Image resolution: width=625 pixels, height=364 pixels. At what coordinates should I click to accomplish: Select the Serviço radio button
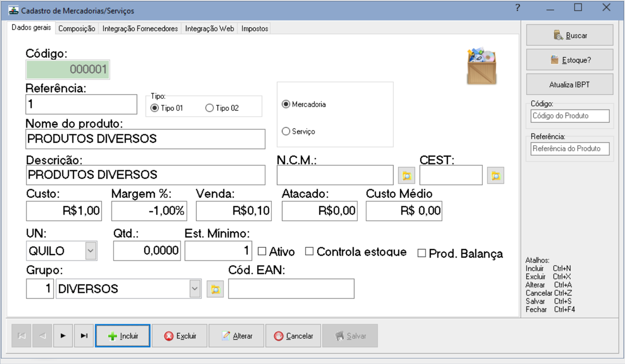click(285, 132)
